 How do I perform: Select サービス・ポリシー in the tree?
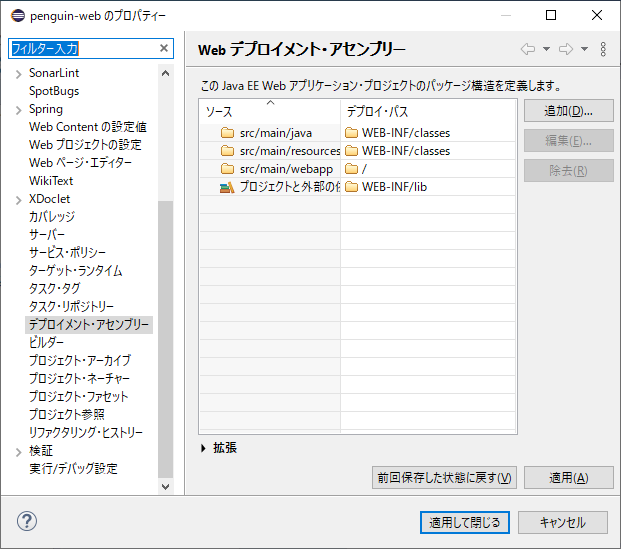pyautogui.click(x=67, y=253)
